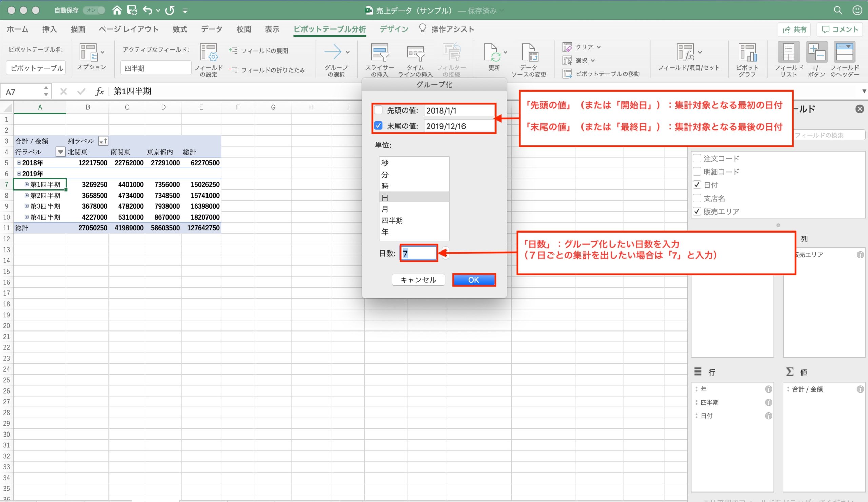The height and width of the screenshot is (502, 868).
Task: Open the PivotChart tool
Action: [747, 53]
